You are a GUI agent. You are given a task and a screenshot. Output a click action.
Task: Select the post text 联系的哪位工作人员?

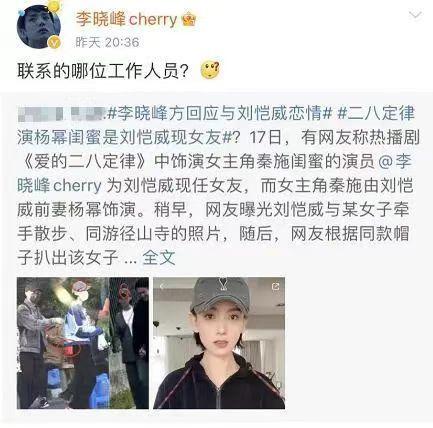(103, 70)
